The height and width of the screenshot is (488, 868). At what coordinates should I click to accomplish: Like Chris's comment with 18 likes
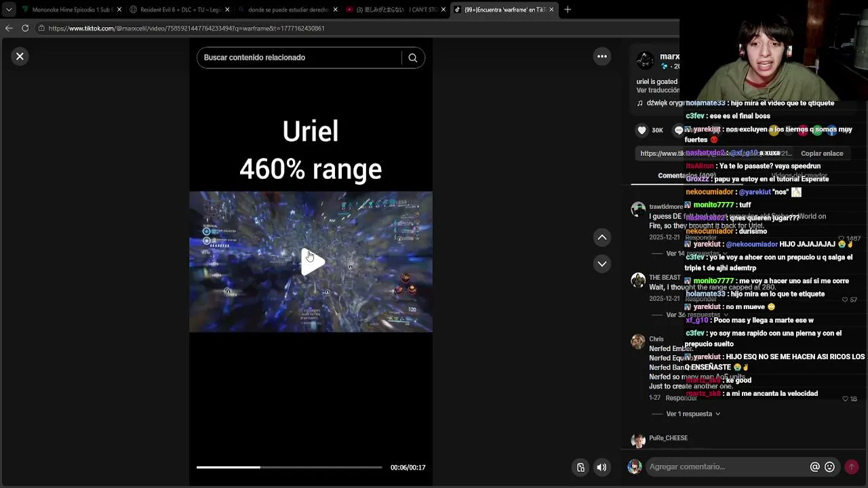pos(845,399)
